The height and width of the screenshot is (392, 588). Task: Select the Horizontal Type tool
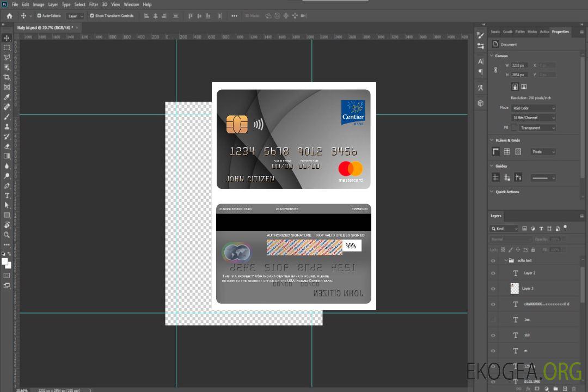pos(7,195)
